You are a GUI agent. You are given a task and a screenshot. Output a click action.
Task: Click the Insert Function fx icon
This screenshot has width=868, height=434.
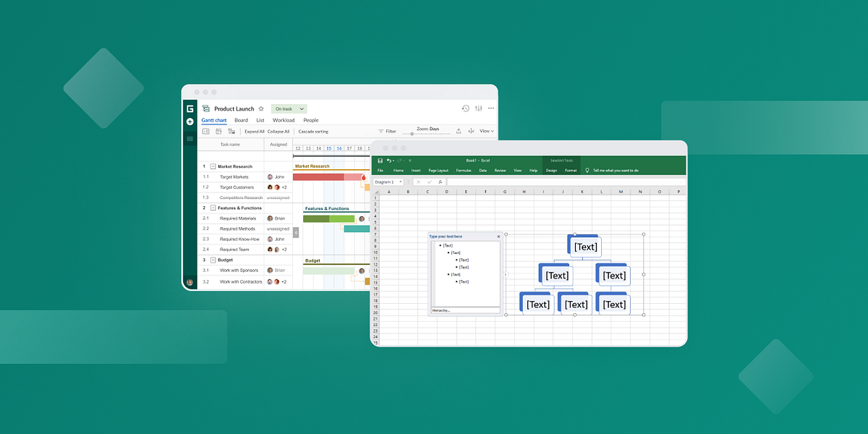[440, 182]
